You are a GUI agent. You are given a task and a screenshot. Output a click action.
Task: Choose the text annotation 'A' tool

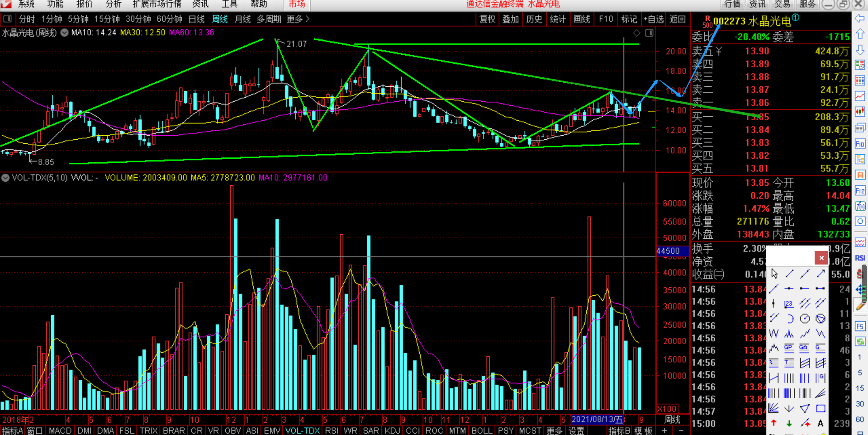click(820, 423)
